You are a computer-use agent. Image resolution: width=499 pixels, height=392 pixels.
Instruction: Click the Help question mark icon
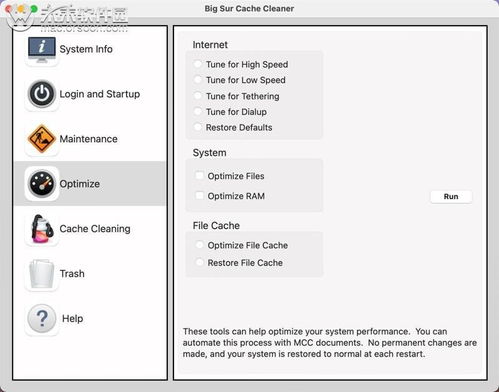42,318
